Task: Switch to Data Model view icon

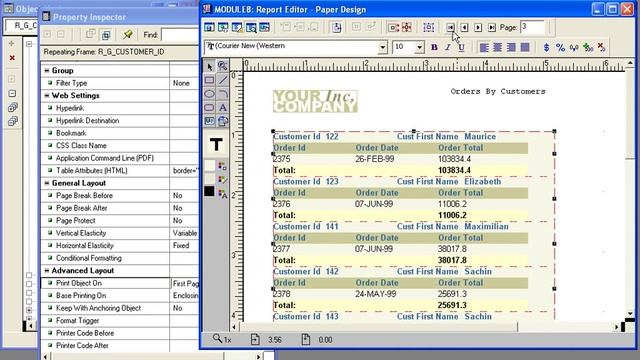Action: click(x=209, y=27)
